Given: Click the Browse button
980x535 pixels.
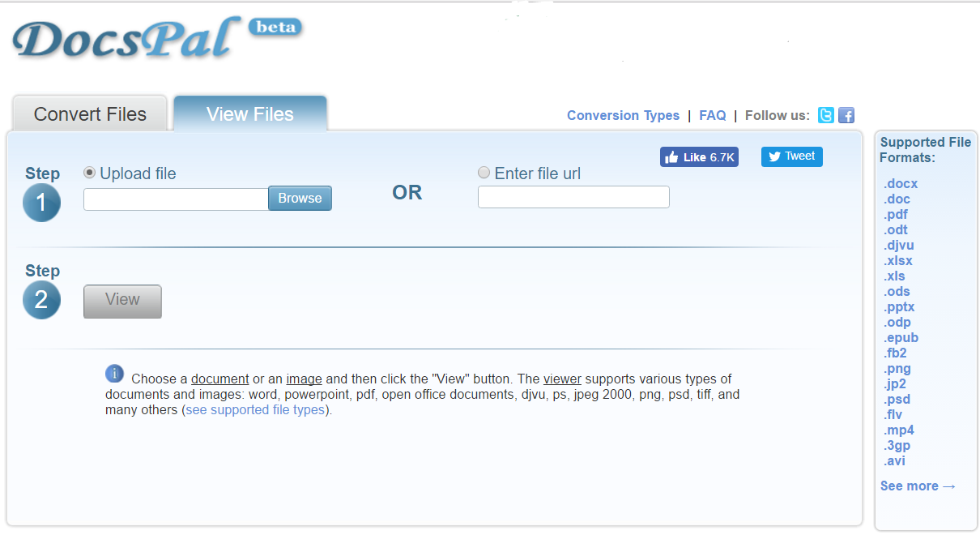Looking at the screenshot, I should (300, 199).
